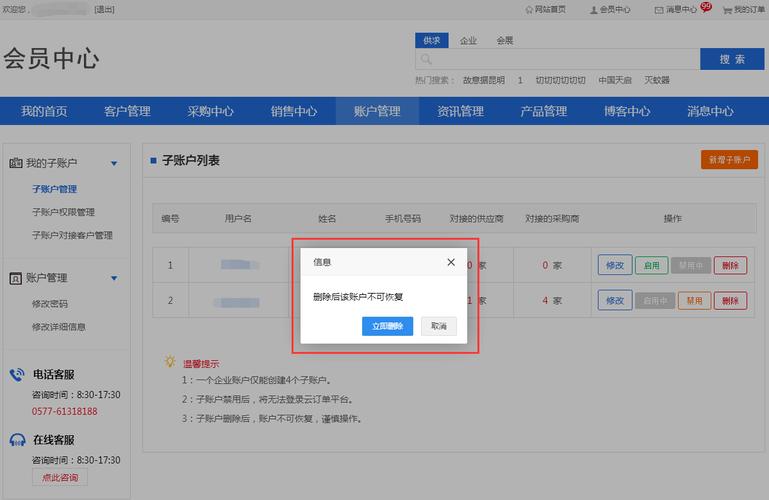The height and width of the screenshot is (500, 769).
Task: Disable the second sub-account with 禁用
Action: click(692, 300)
